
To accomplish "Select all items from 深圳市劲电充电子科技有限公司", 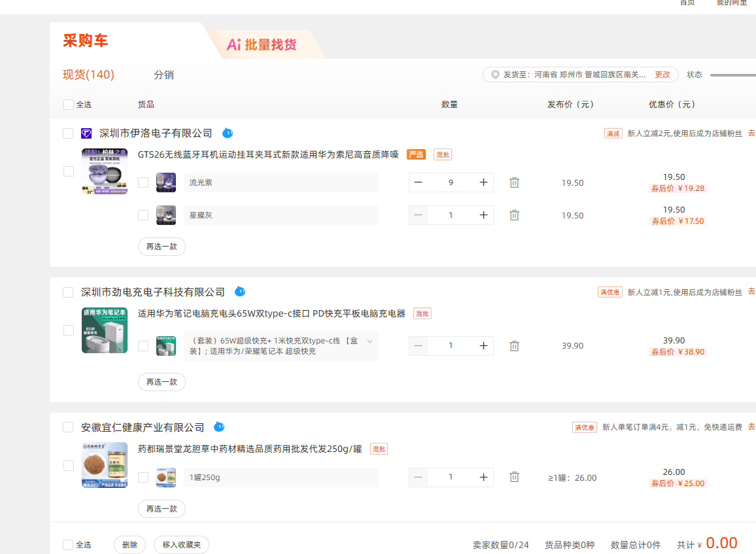I will (68, 292).
